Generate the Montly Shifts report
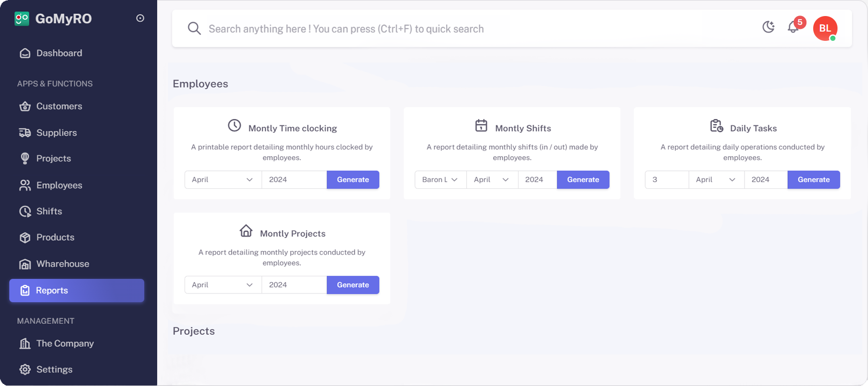Viewport: 868px width, 386px height. pyautogui.click(x=583, y=180)
